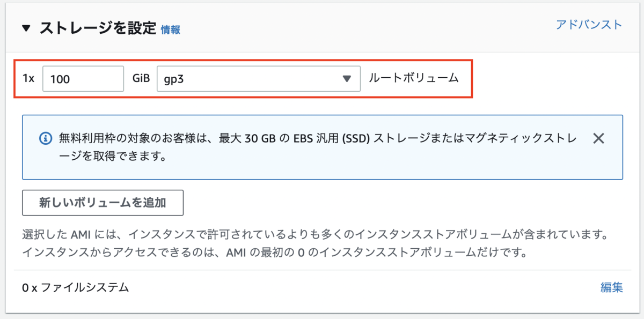The width and height of the screenshot is (644, 319).
Task: Click the ルートボリューム label
Action: [414, 78]
